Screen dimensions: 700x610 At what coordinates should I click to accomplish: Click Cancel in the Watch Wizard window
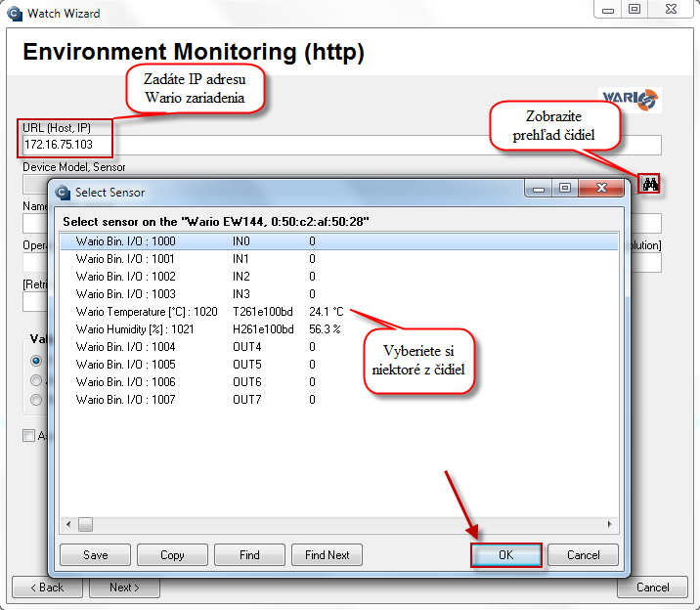pos(652,588)
